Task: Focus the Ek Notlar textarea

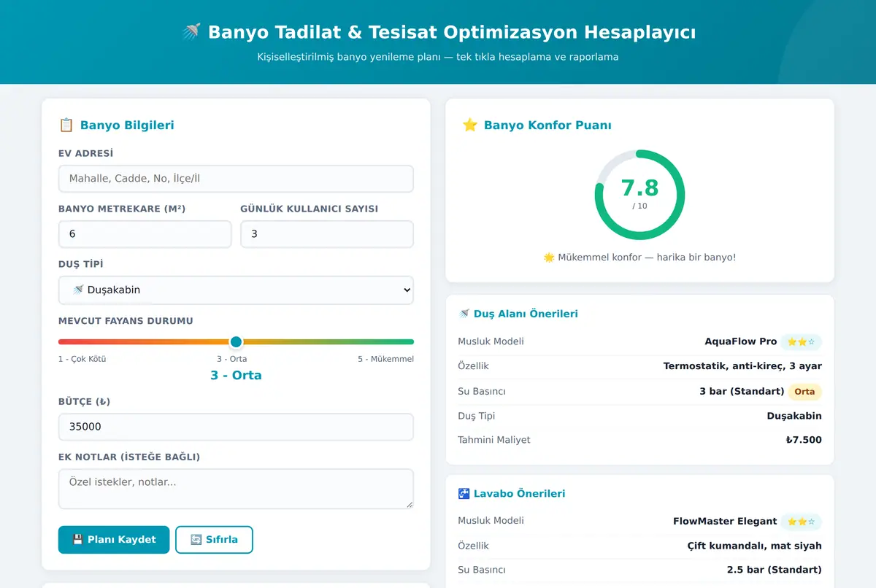Action: (x=236, y=488)
